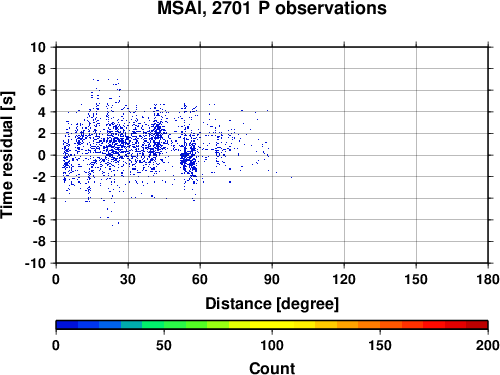Click y-axis tick label '10' at top
500x375 pixels.
(38, 47)
